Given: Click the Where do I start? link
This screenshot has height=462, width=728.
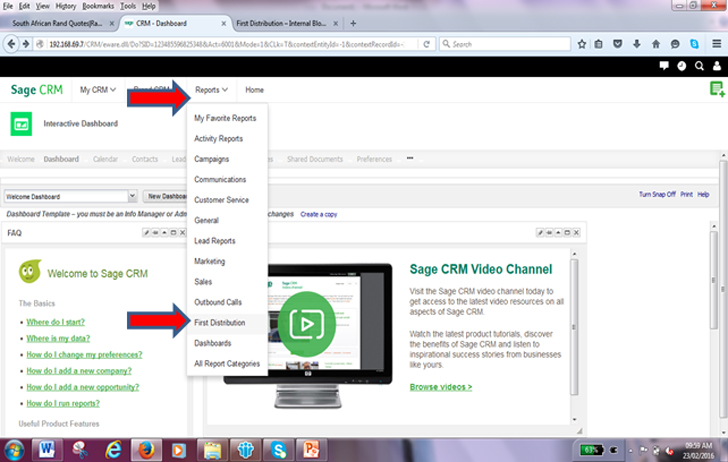Looking at the screenshot, I should pyautogui.click(x=56, y=322).
